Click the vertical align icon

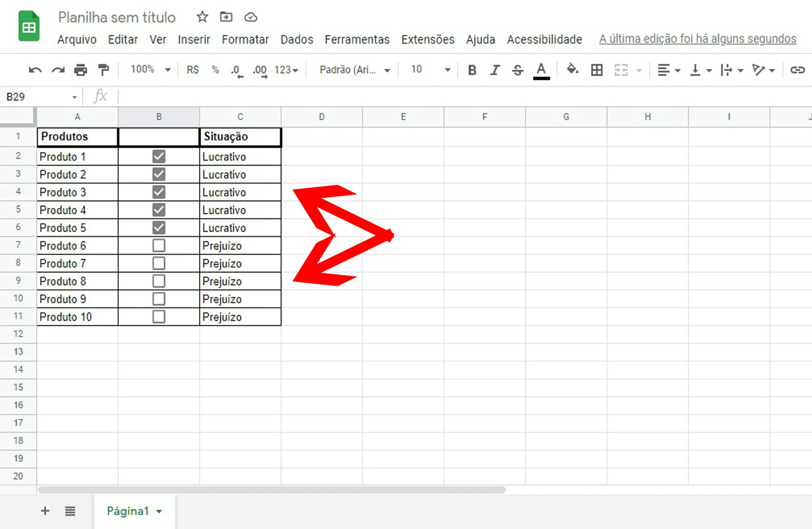[x=695, y=70]
